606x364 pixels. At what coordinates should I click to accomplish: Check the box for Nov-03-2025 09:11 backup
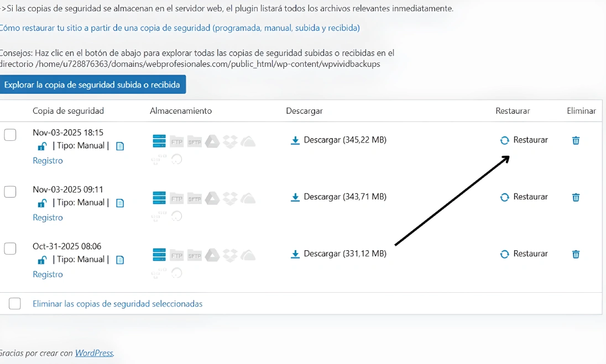(x=10, y=192)
